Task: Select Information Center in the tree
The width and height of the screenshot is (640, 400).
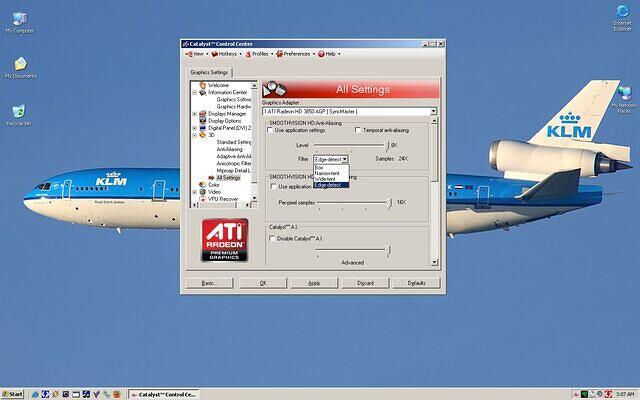Action: coord(227,92)
